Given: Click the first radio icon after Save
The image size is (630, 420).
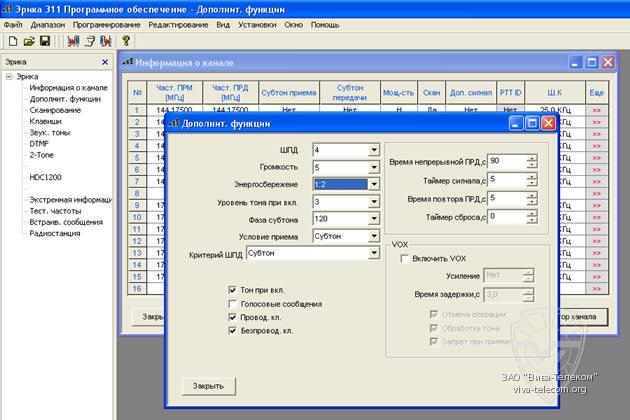Looking at the screenshot, I should 73,41.
